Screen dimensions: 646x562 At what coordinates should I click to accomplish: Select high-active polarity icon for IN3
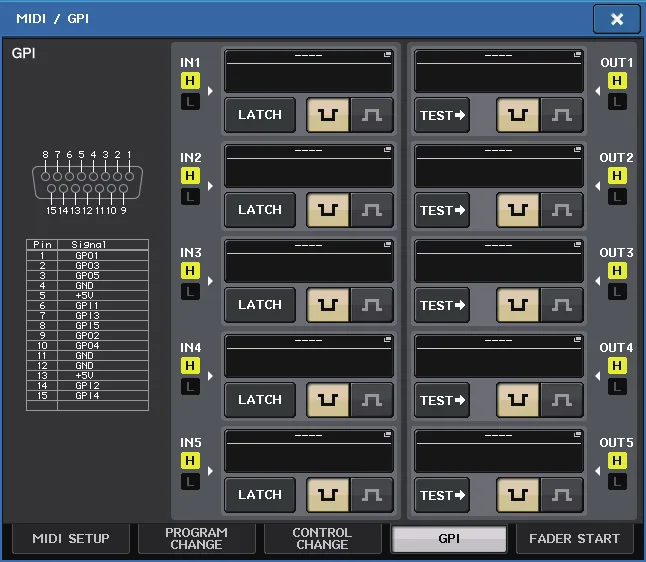pyautogui.click(x=372, y=305)
